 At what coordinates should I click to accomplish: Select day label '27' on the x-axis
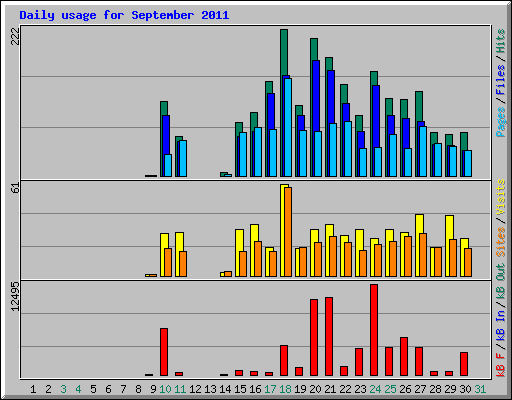click(x=420, y=389)
